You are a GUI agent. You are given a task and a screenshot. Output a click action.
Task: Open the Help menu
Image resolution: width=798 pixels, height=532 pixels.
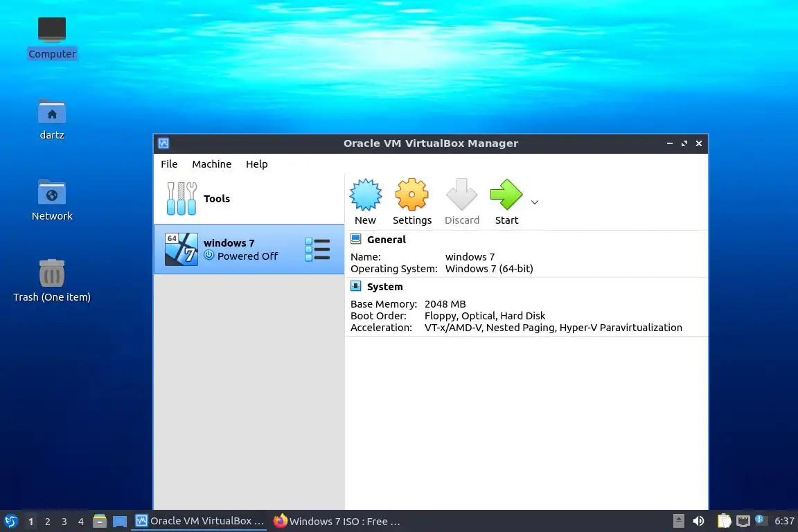pos(256,164)
